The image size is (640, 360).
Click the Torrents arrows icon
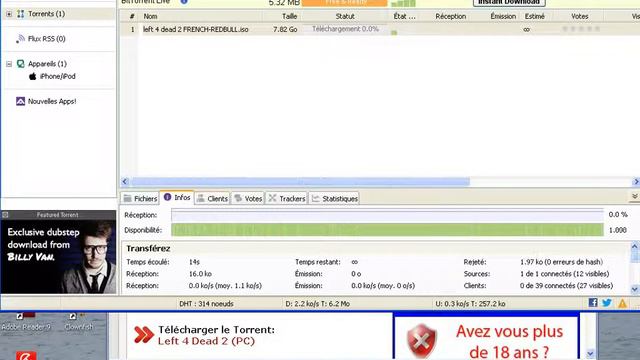(20, 14)
